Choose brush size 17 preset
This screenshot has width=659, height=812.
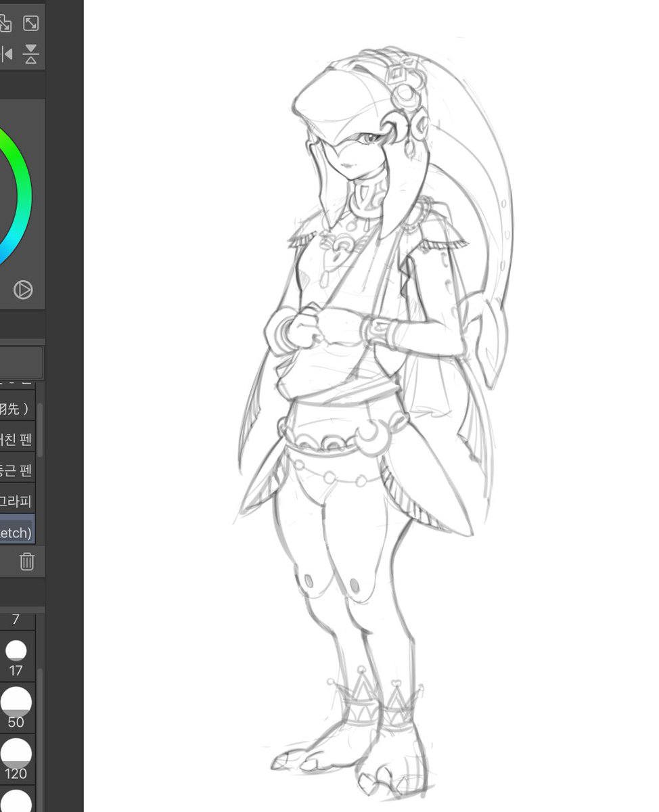pos(16,658)
